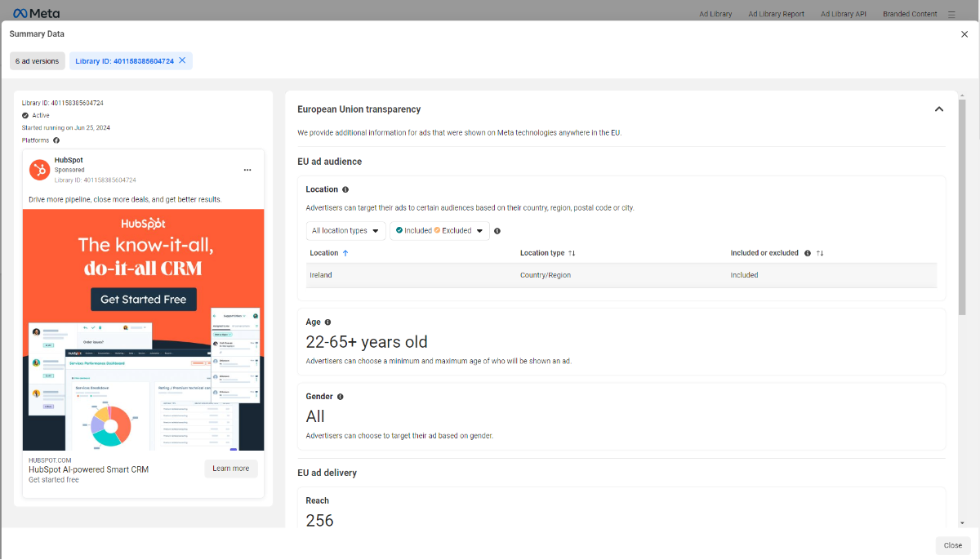980x560 pixels.
Task: Click the Age info icon
Action: pyautogui.click(x=328, y=322)
